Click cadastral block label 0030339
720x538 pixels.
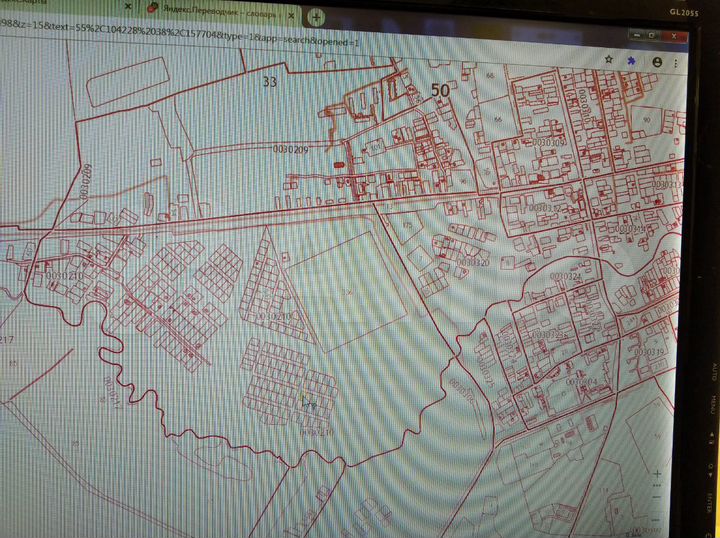(x=649, y=352)
